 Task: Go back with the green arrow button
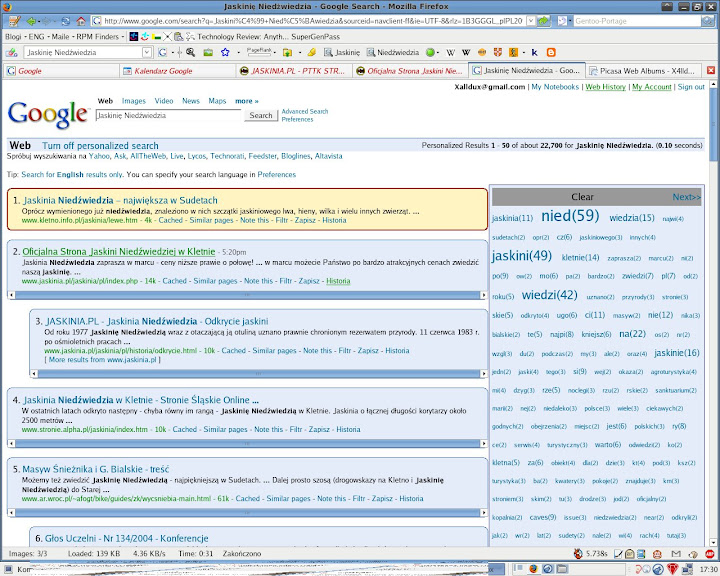pos(31,21)
